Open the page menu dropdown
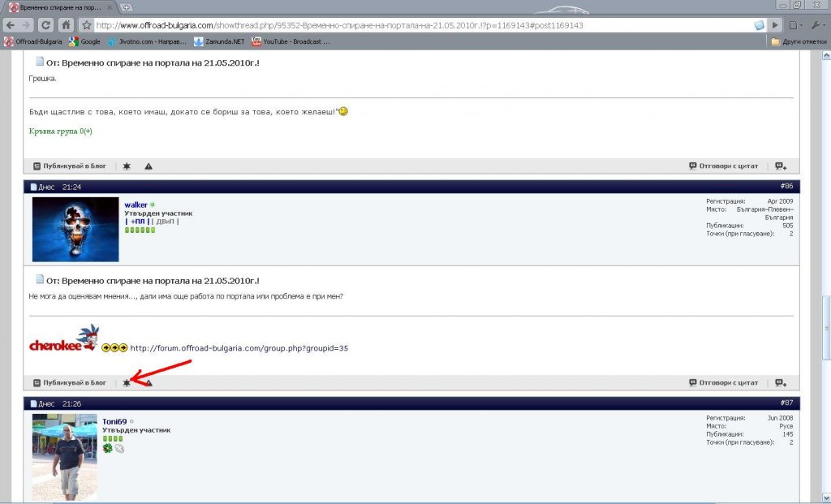831x504 pixels. [795, 25]
